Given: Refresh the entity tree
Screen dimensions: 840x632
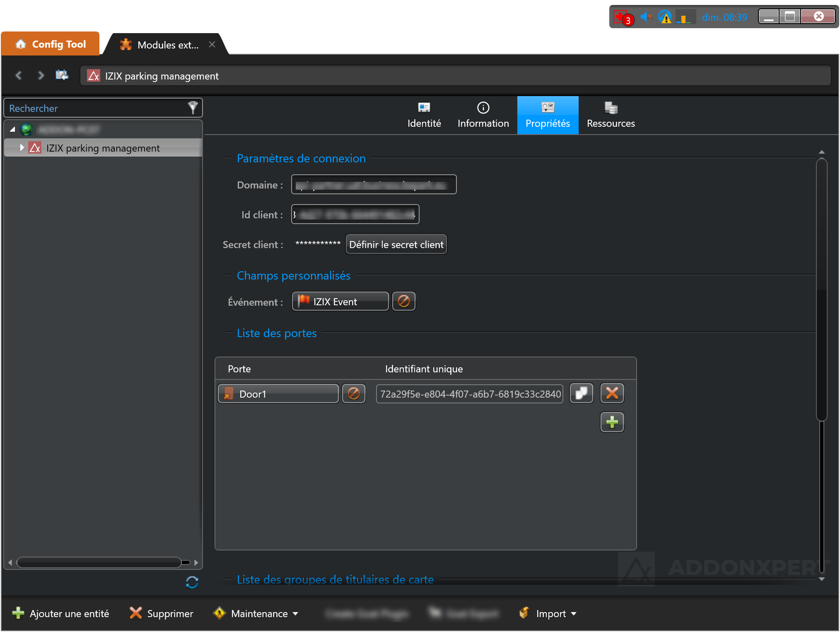Looking at the screenshot, I should point(192,582).
